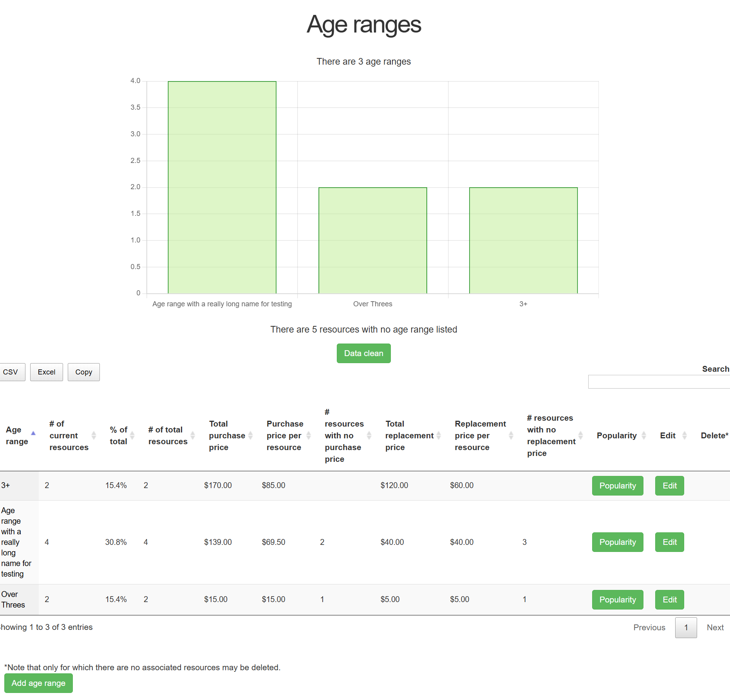Edit the Over Threes age range
The height and width of the screenshot is (700, 730).
pos(669,600)
